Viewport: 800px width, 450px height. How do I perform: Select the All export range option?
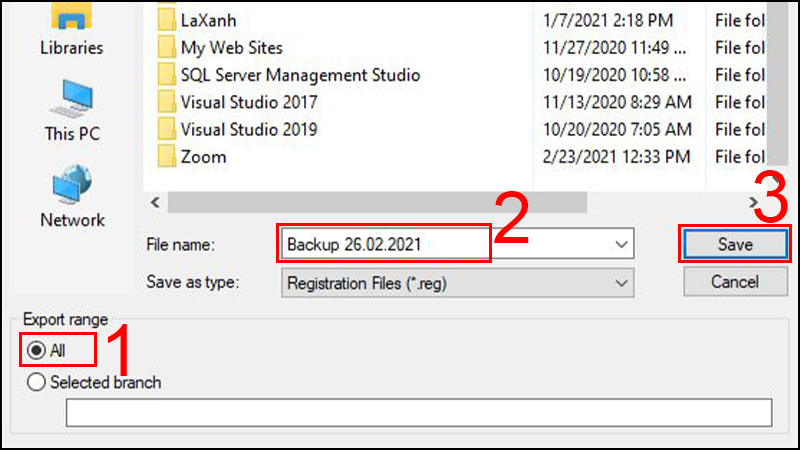(38, 351)
